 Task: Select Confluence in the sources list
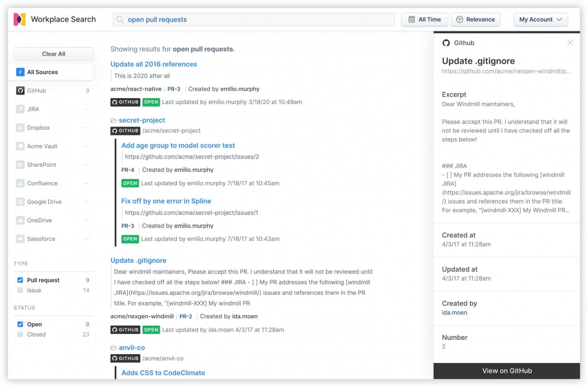[42, 183]
